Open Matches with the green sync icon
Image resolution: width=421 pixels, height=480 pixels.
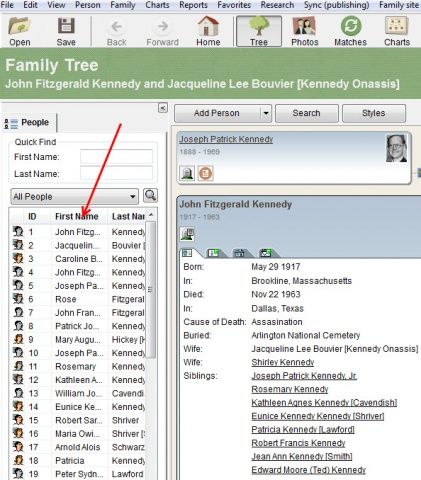(x=351, y=26)
